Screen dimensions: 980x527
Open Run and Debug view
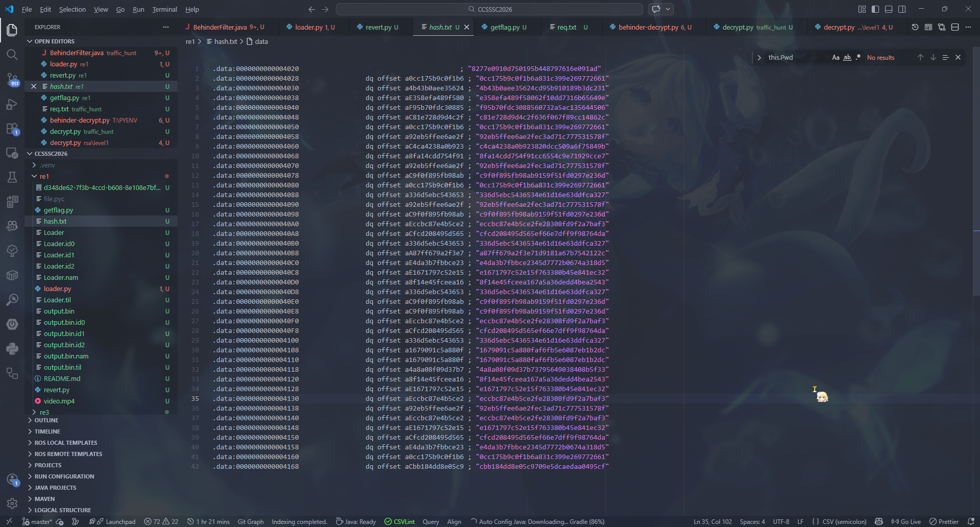click(12, 104)
